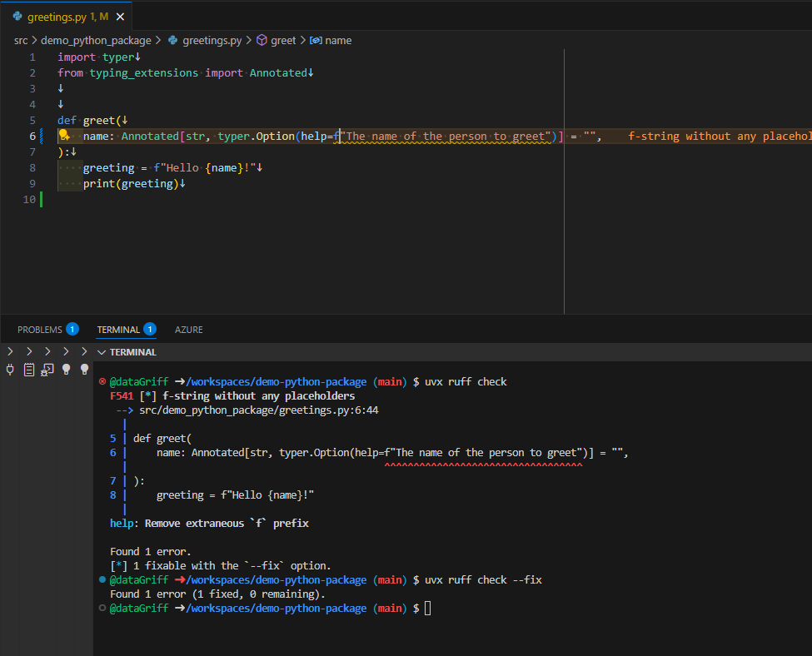Click the blue dot marker beside 'ruff check --fix' command

point(102,580)
